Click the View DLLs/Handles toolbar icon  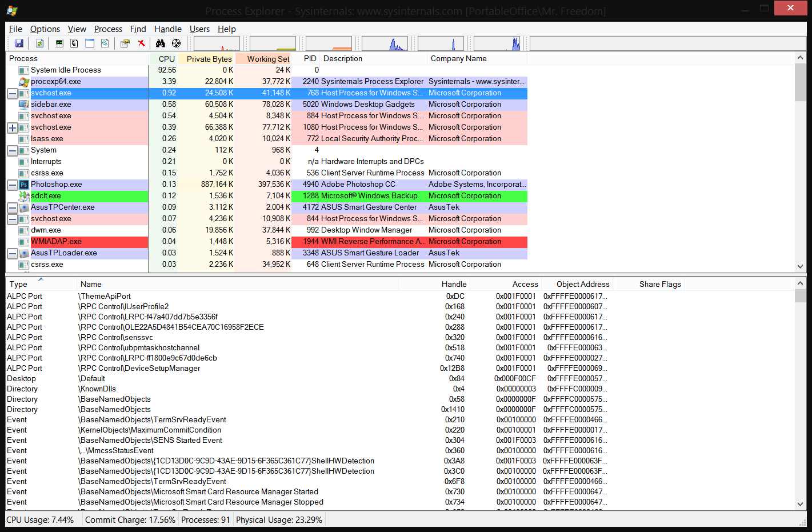105,43
